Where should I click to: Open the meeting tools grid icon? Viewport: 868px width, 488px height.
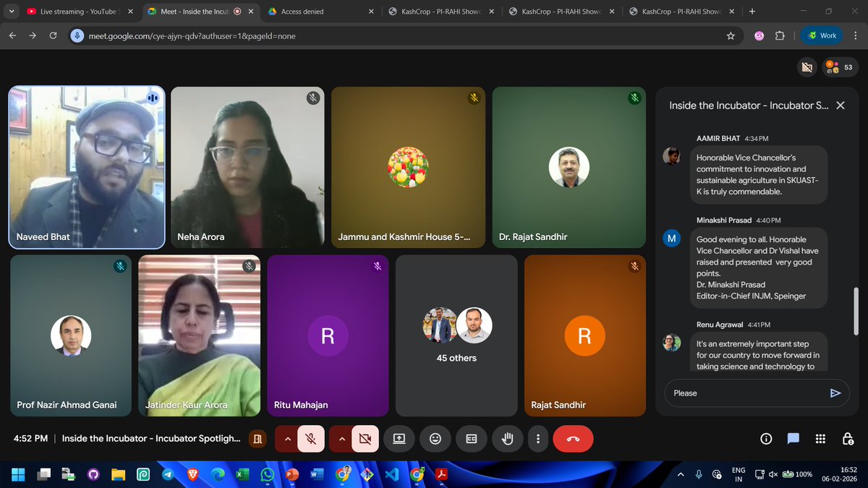coord(820,439)
